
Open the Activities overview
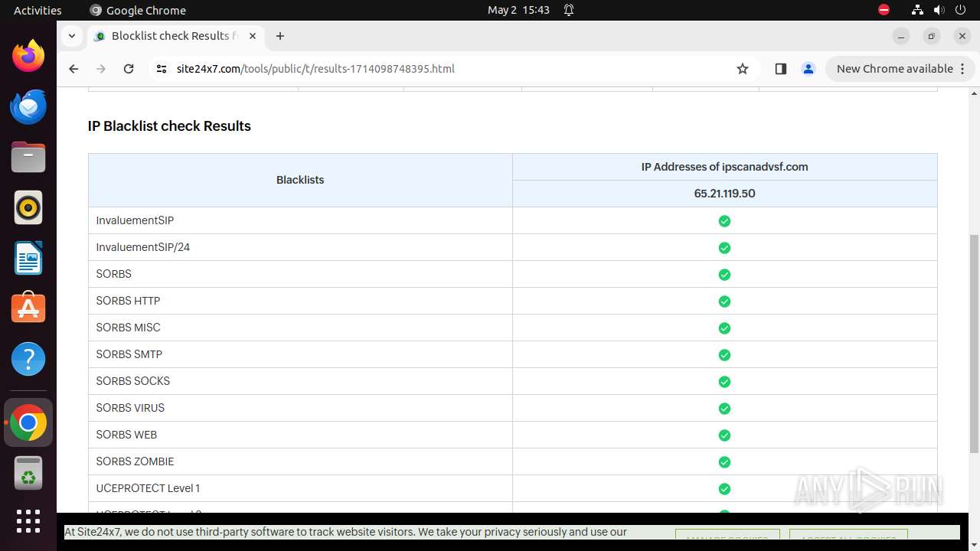point(38,10)
